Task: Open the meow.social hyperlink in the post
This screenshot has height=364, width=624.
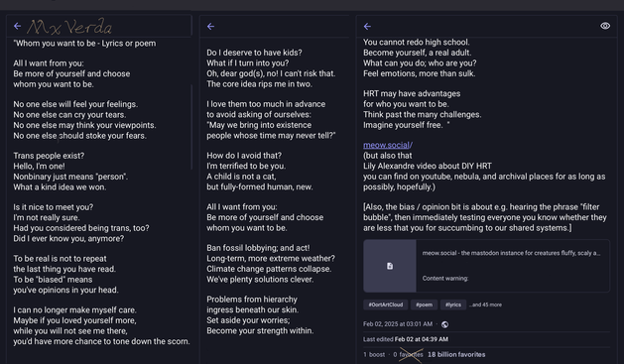Action: [x=388, y=145]
